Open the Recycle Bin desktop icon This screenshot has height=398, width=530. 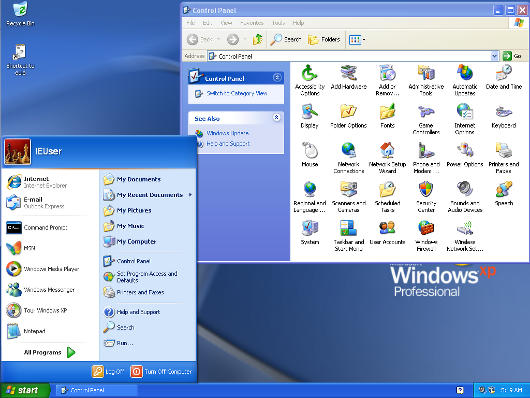click(20, 14)
